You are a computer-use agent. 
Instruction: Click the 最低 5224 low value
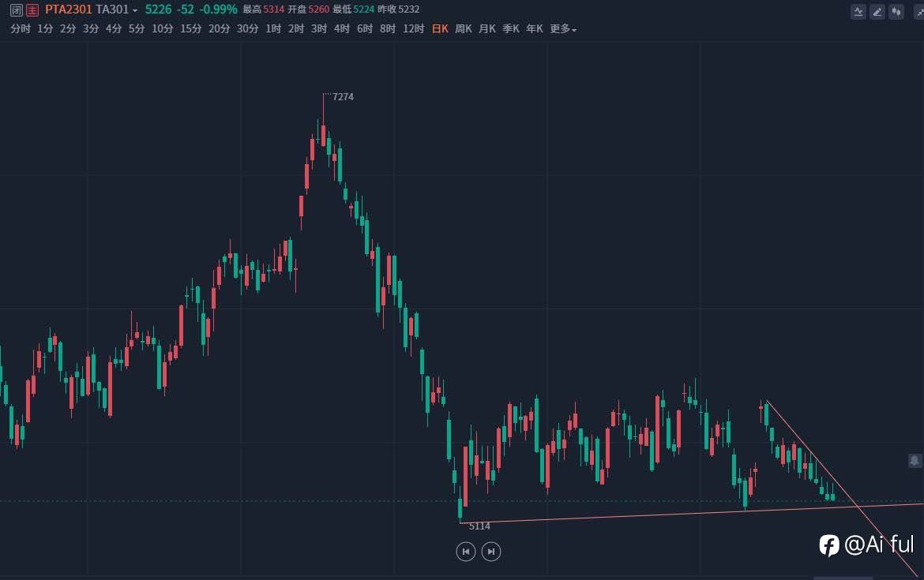coord(354,9)
